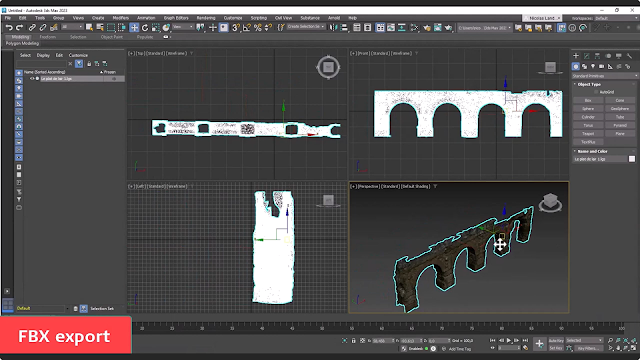The width and height of the screenshot is (640, 360).
Task: Open the Modify command panel tab
Action: click(587, 56)
